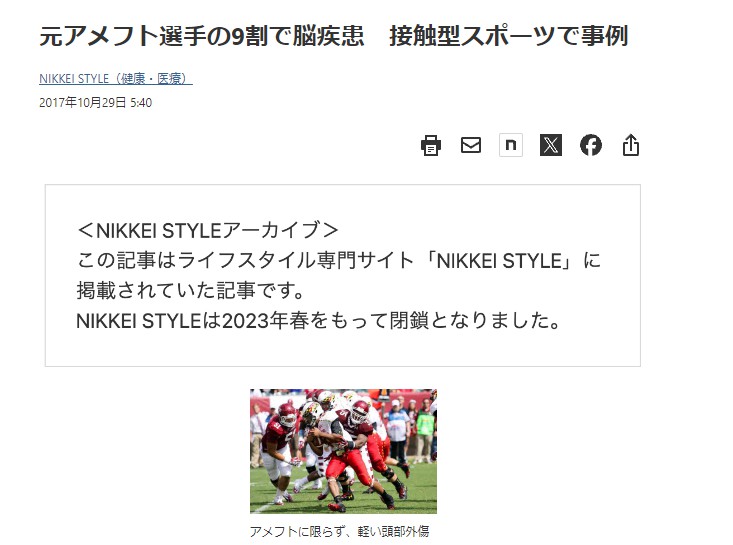Image resolution: width=733 pixels, height=545 pixels.
Task: Open the share menu arrow icon
Action: coord(631,145)
